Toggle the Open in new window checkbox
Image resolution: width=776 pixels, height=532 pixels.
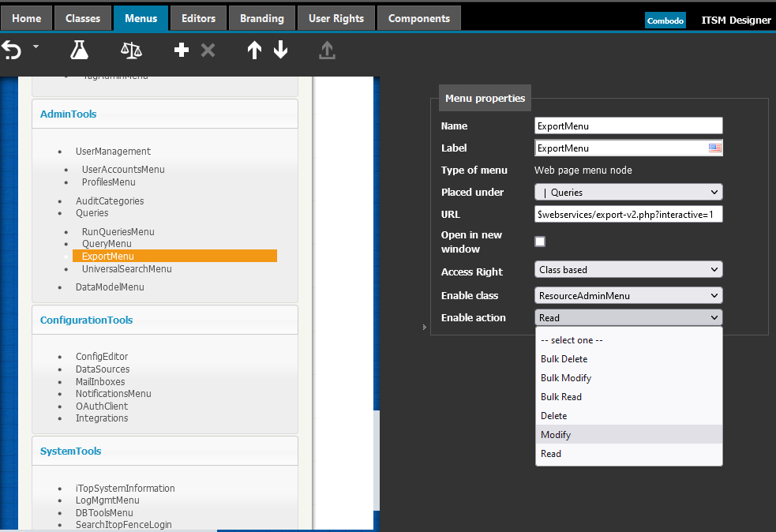pyautogui.click(x=540, y=242)
